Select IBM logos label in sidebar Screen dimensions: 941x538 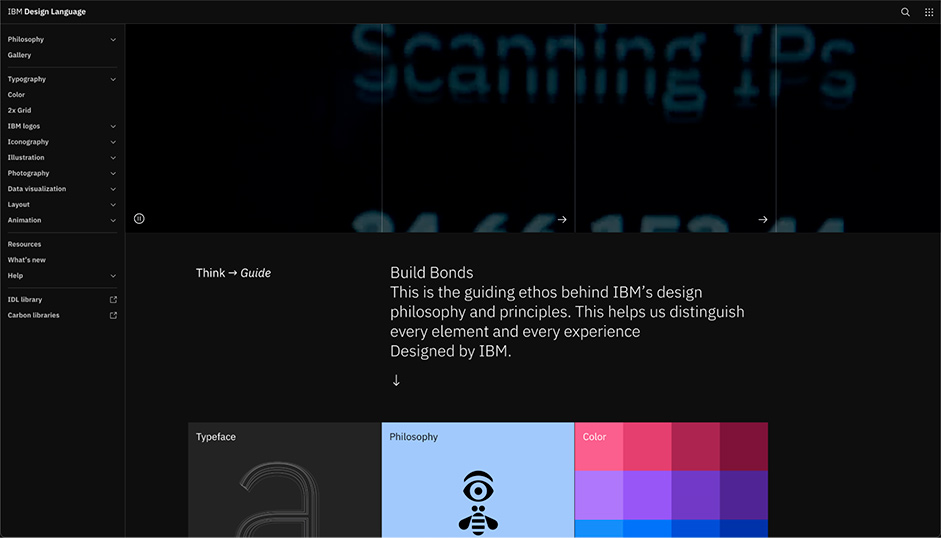24,127
